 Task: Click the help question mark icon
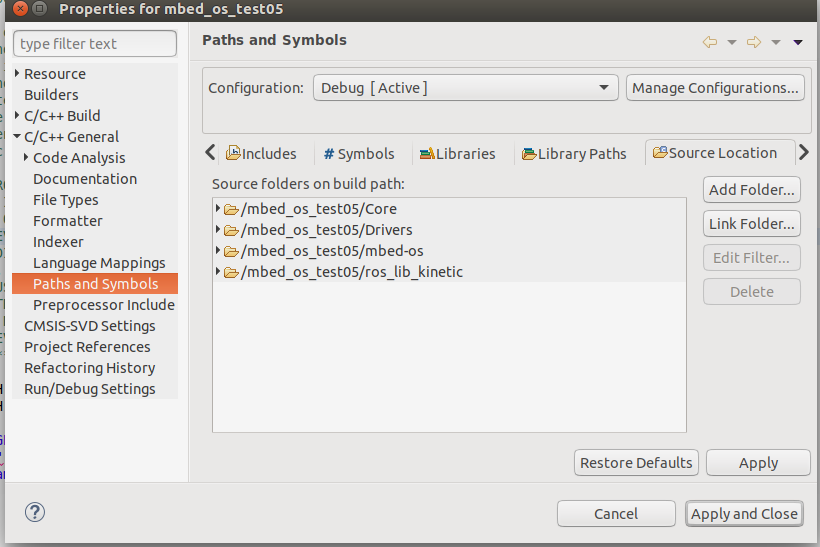point(34,513)
